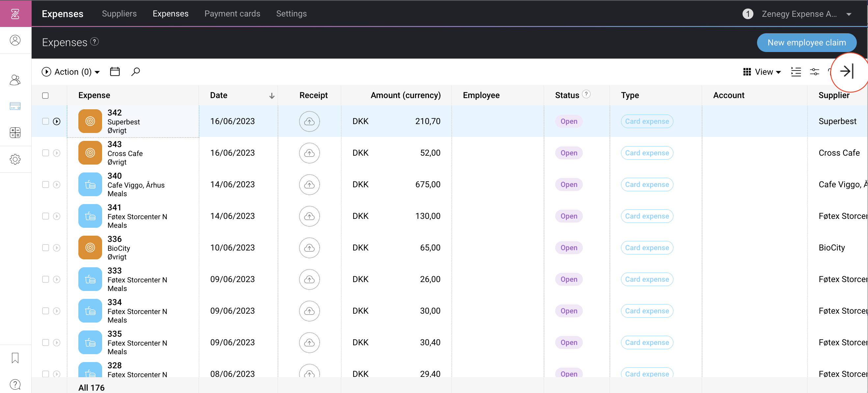This screenshot has height=393, width=868.
Task: Click the row density list icon
Action: point(796,72)
